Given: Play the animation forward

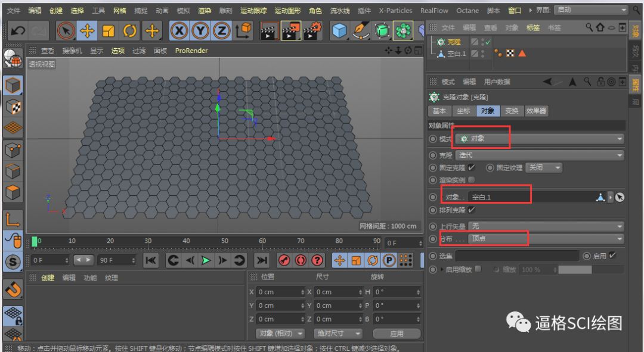Looking at the screenshot, I should click(206, 260).
